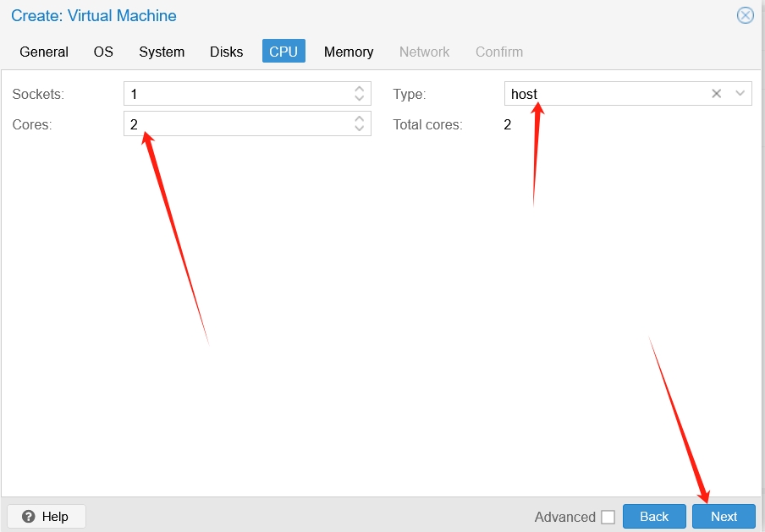Screen dimensions: 765x532
Task: Click the Total cores label
Action: point(428,124)
